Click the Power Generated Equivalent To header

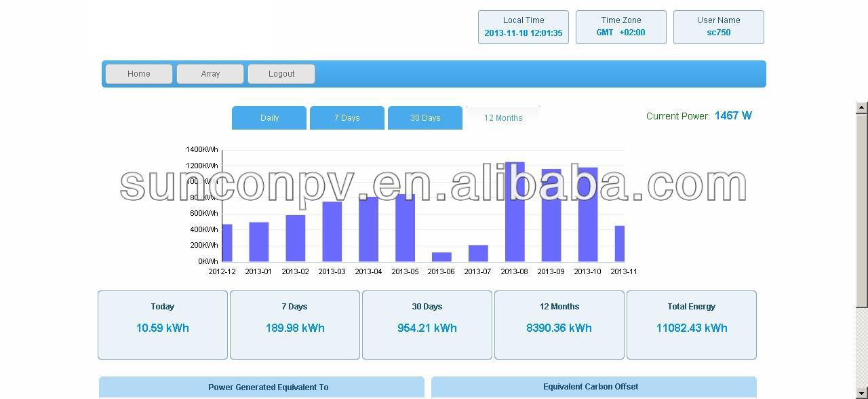pyautogui.click(x=262, y=387)
